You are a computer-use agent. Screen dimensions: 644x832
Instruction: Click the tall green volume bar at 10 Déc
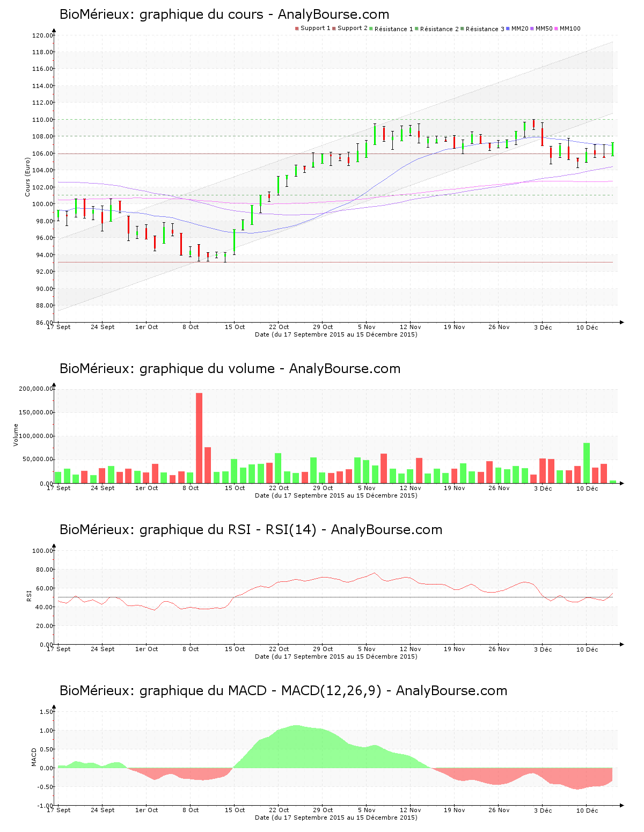(x=587, y=463)
